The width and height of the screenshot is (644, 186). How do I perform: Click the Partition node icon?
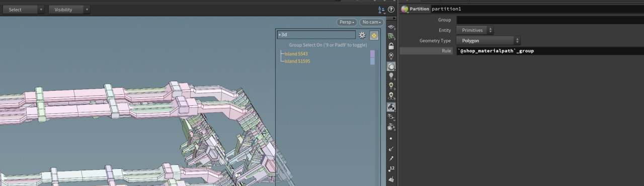[x=405, y=9]
